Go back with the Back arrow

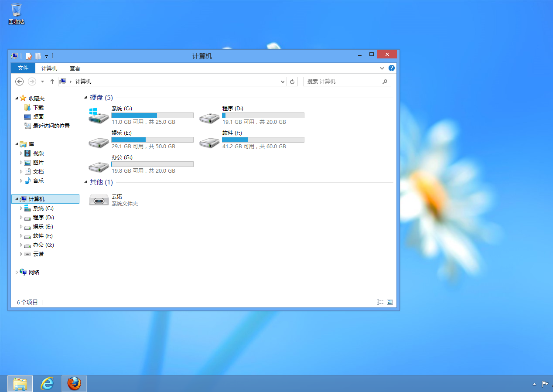tap(19, 82)
